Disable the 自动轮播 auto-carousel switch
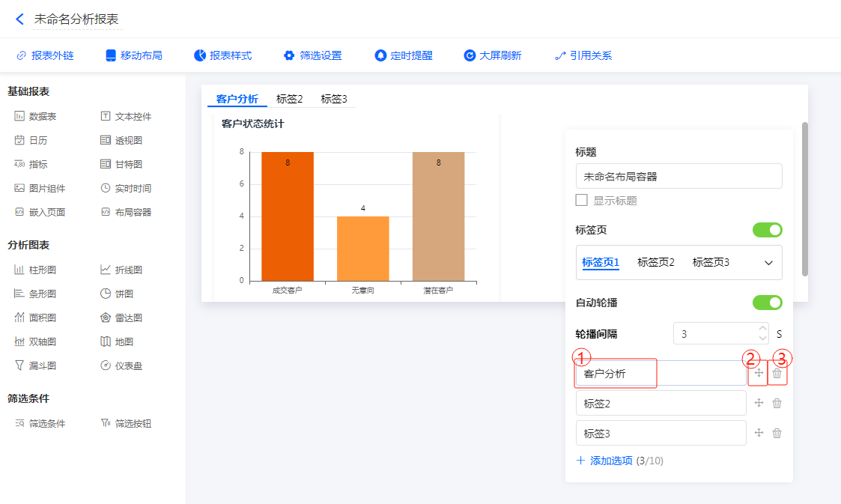Image resolution: width=841 pixels, height=504 pixels. (767, 303)
